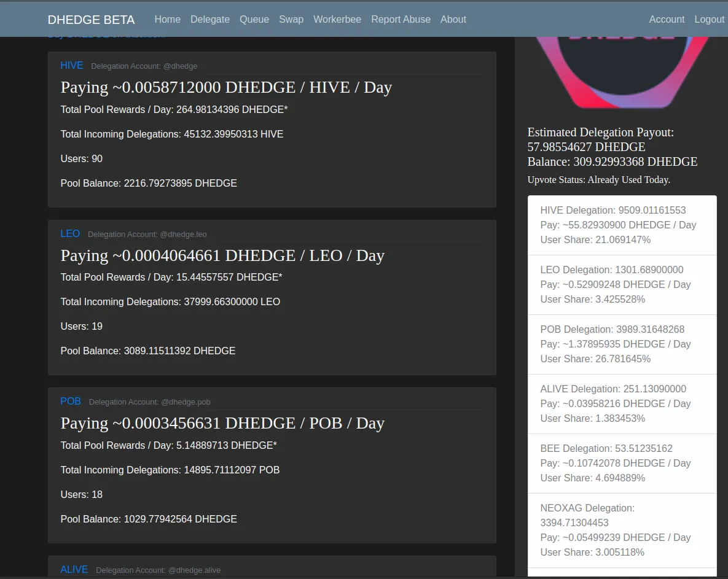Screen dimensions: 728x579
Task: Click 'Paying ~0.0003456631 DHEDGE / POB / Day' heading
Action: [222, 423]
